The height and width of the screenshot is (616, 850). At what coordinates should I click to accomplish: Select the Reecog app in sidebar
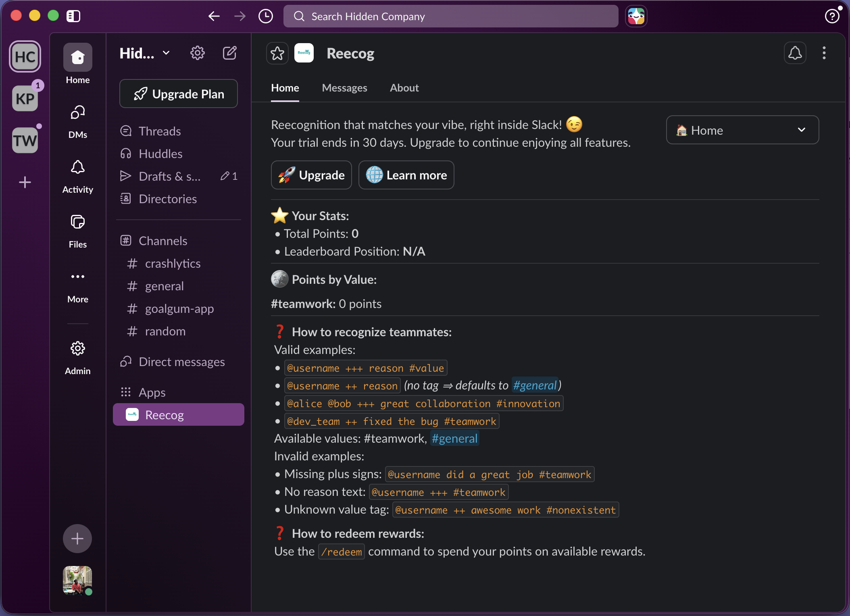coord(179,415)
